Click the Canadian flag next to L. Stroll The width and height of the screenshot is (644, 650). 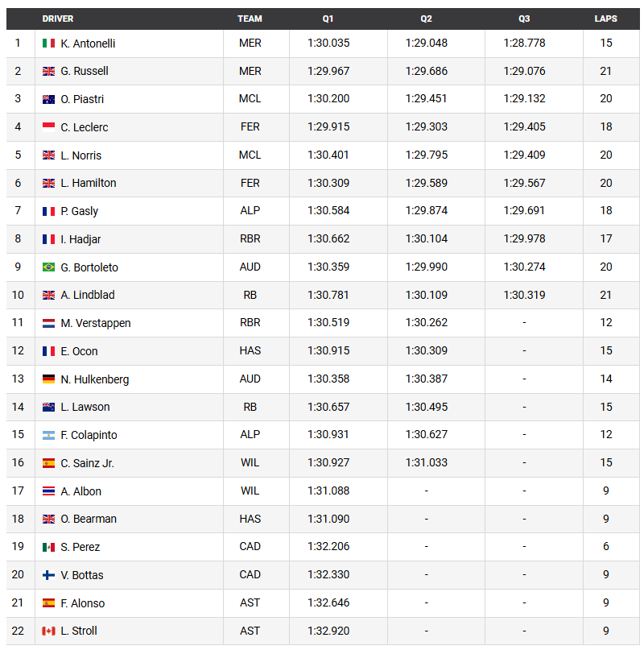tap(48, 631)
